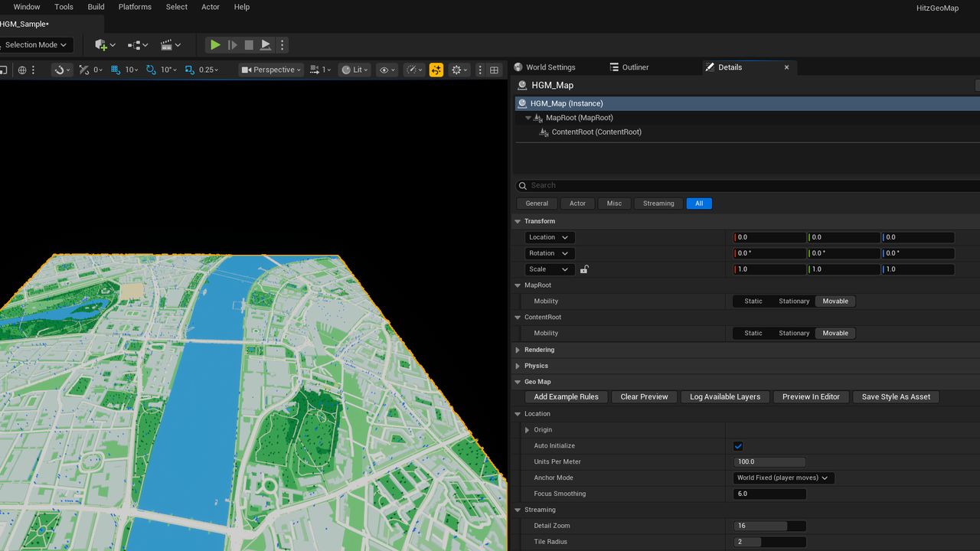The width and height of the screenshot is (980, 551).
Task: Open the Selection Mode dropdown
Action: coord(37,45)
